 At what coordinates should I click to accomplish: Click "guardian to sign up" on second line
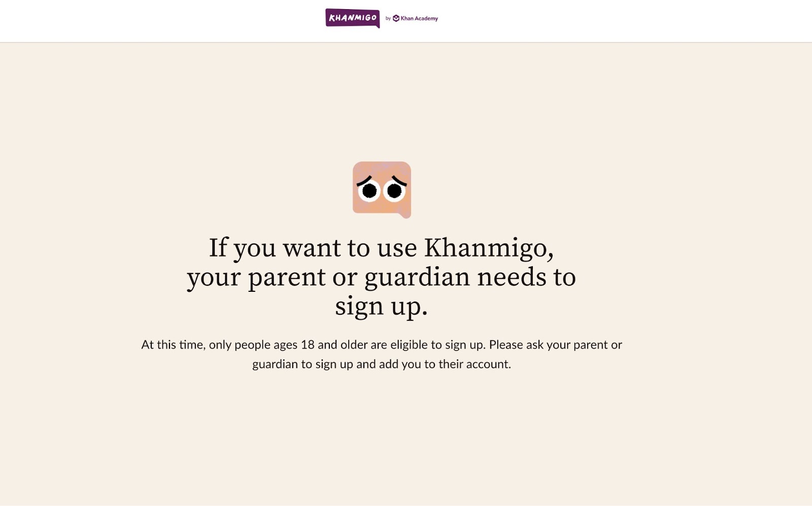click(x=302, y=364)
